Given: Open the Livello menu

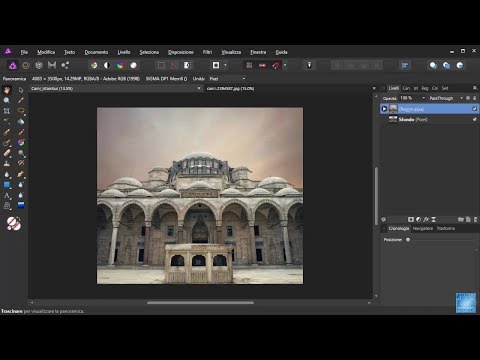Looking at the screenshot, I should pyautogui.click(x=124, y=52).
